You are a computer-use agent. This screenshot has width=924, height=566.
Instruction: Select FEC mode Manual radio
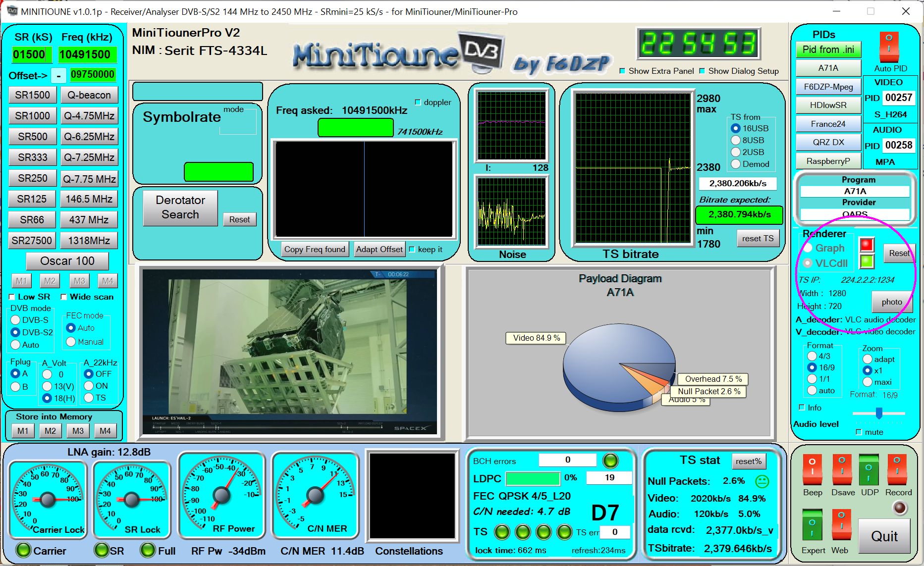(71, 342)
